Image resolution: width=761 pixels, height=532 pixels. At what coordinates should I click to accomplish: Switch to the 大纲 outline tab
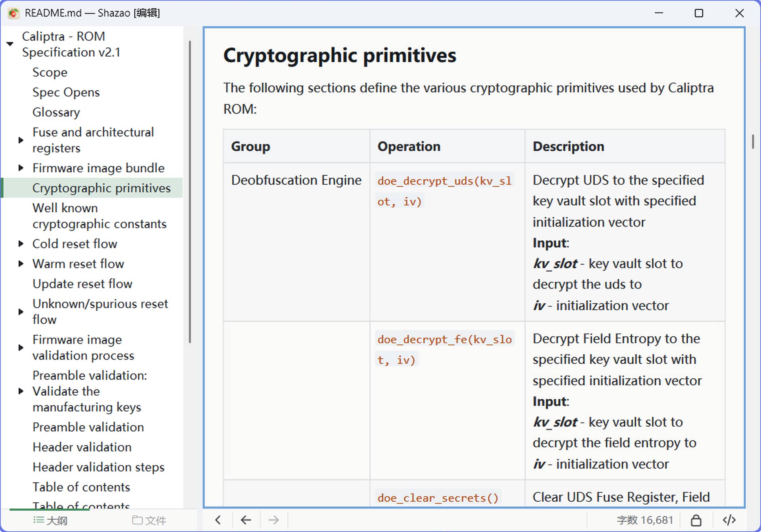pos(50,520)
